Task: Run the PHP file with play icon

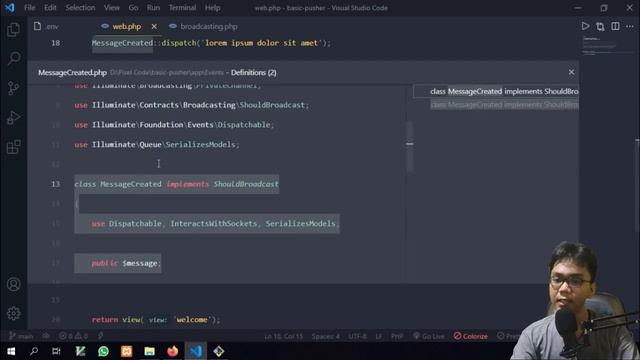Action: (x=585, y=26)
